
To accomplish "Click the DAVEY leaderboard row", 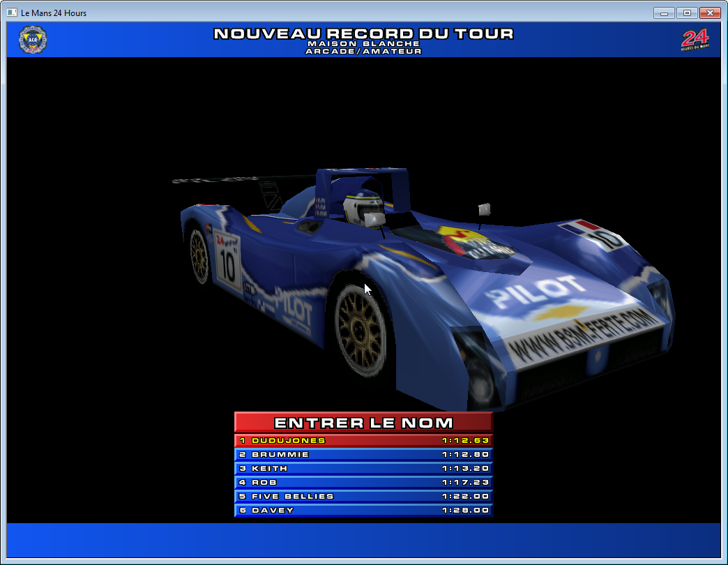I will [363, 510].
